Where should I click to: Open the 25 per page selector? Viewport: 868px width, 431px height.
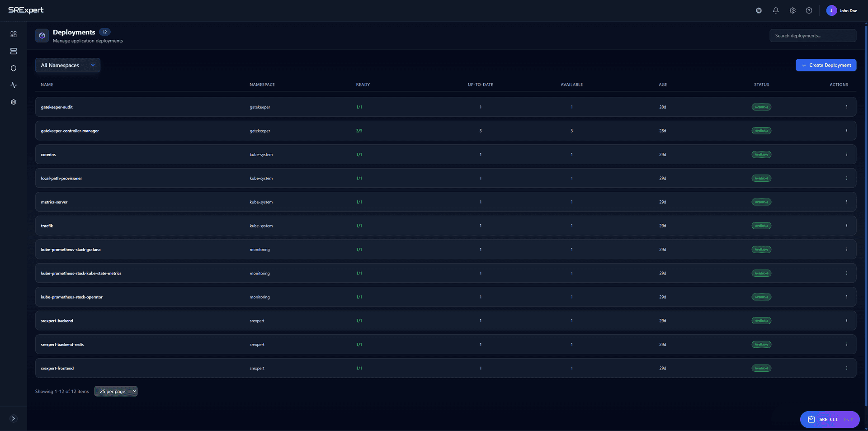pos(116,391)
